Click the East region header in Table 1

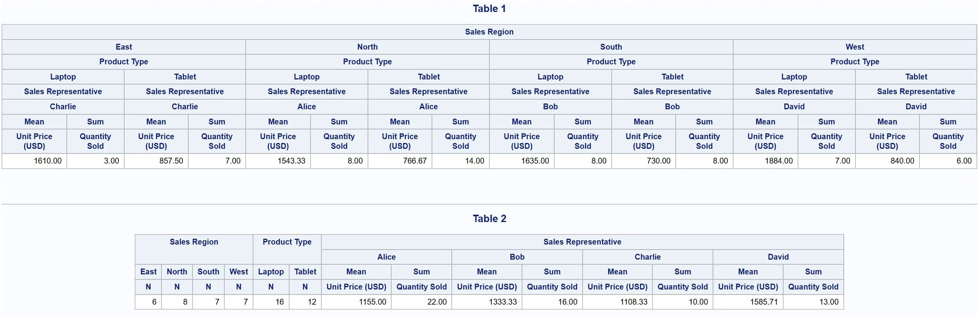click(x=124, y=47)
